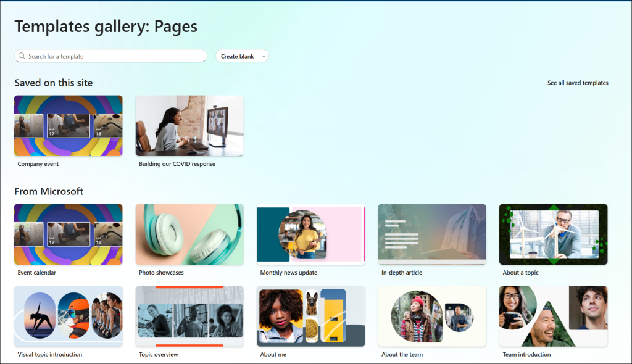This screenshot has width=632, height=364.
Task: Click the Company event caption label
Action: [38, 164]
